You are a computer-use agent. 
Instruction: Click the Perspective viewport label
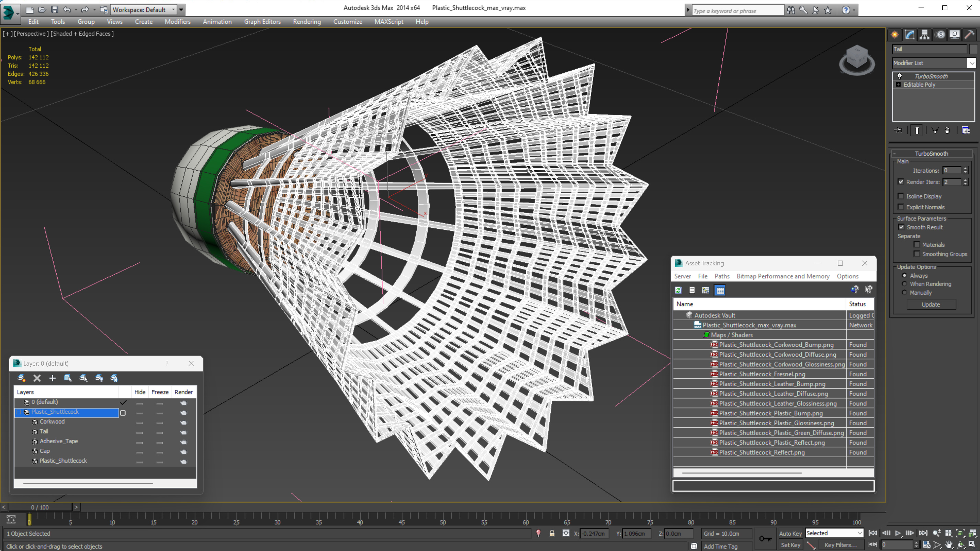31,33
